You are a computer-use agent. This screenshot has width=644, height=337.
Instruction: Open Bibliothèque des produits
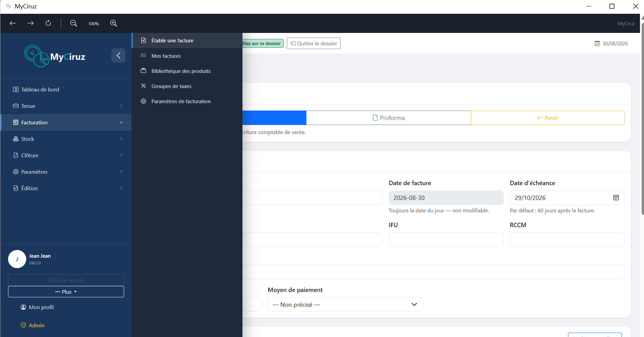tap(187, 71)
